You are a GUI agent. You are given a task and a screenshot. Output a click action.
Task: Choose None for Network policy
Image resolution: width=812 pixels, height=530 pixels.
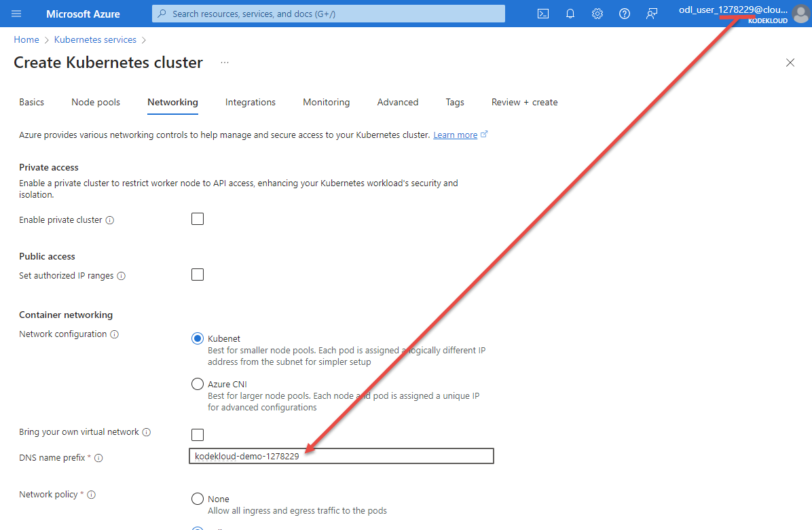click(198, 499)
